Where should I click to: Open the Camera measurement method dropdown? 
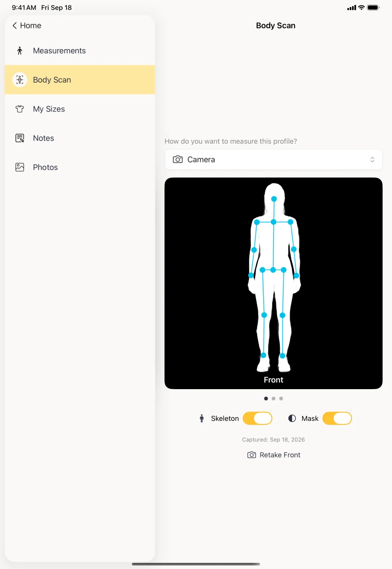274,160
